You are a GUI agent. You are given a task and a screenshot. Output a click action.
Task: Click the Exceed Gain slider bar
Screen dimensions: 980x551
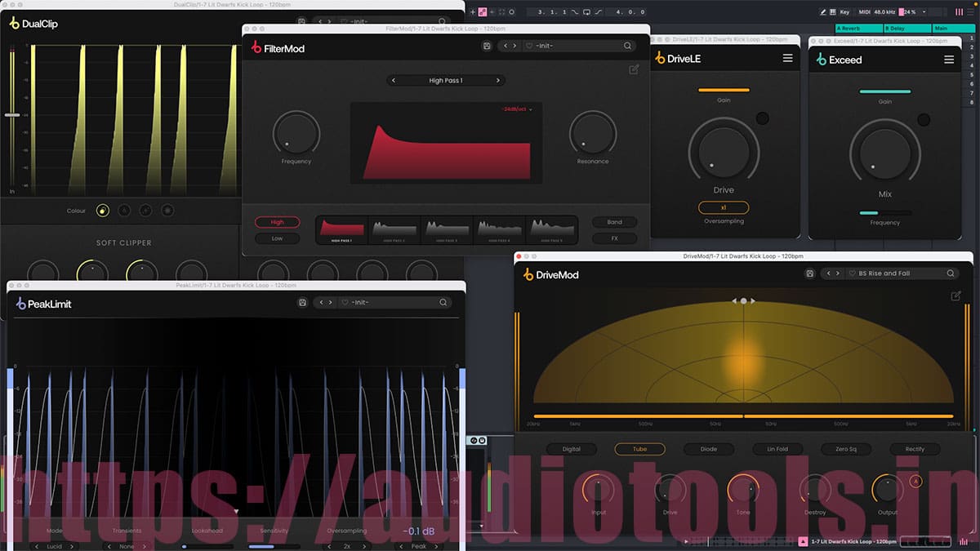click(x=885, y=91)
